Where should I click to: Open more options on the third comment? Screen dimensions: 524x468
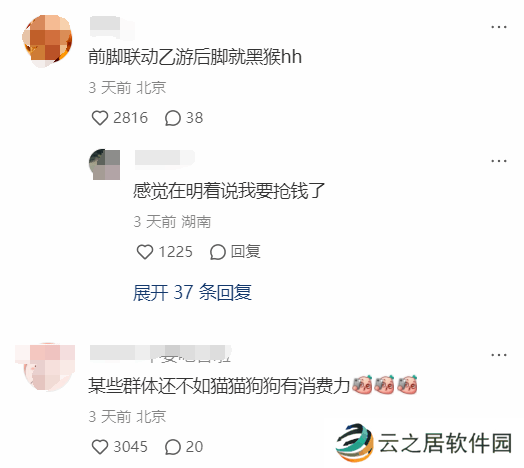point(499,355)
